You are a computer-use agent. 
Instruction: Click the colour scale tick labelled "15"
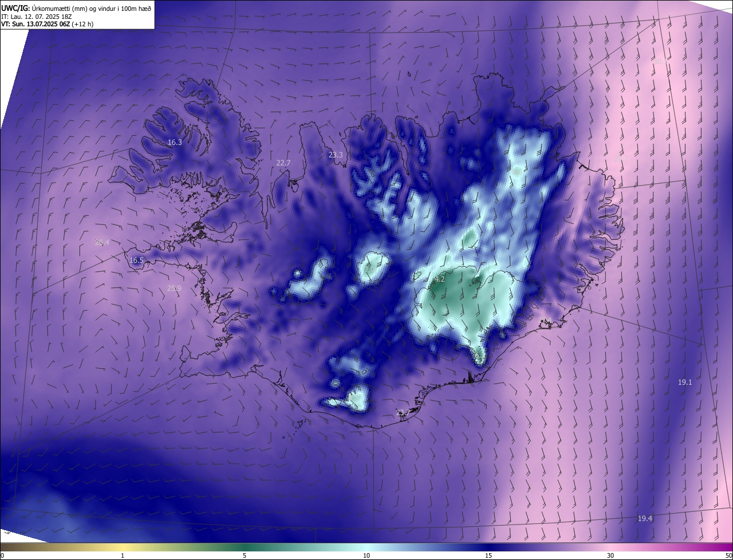pos(488,555)
